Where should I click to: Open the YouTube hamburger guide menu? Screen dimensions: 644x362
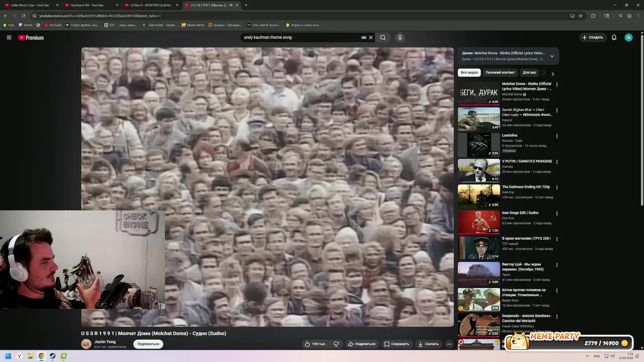(9, 37)
